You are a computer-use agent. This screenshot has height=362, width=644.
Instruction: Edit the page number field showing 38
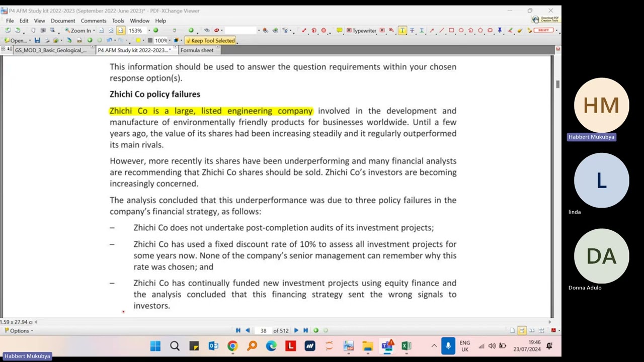263,330
